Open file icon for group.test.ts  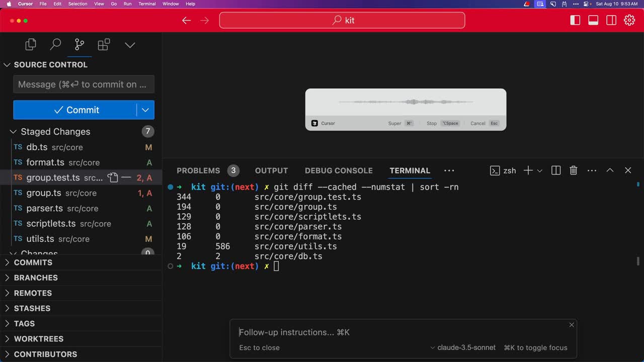coord(113,177)
